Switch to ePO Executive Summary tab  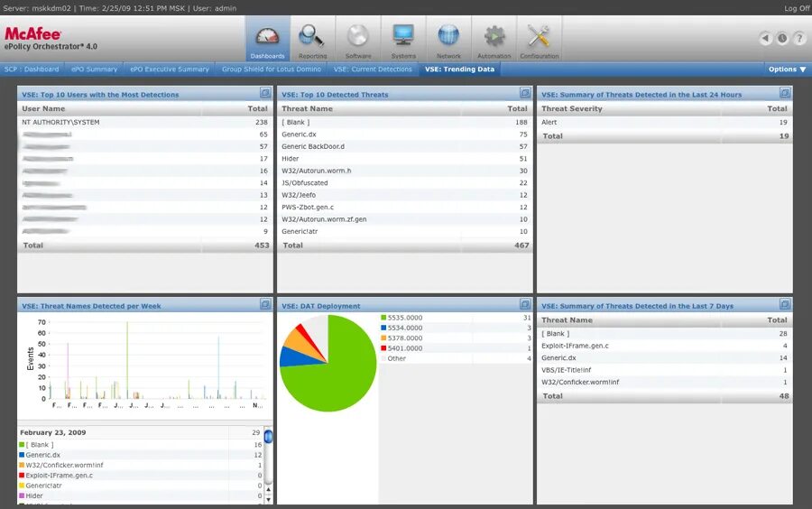click(x=170, y=69)
